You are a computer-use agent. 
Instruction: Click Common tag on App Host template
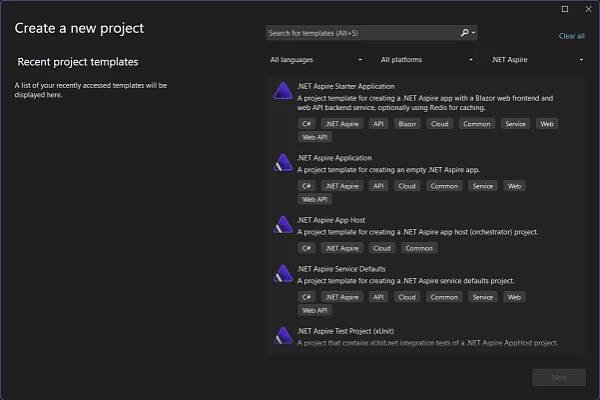(x=419, y=248)
